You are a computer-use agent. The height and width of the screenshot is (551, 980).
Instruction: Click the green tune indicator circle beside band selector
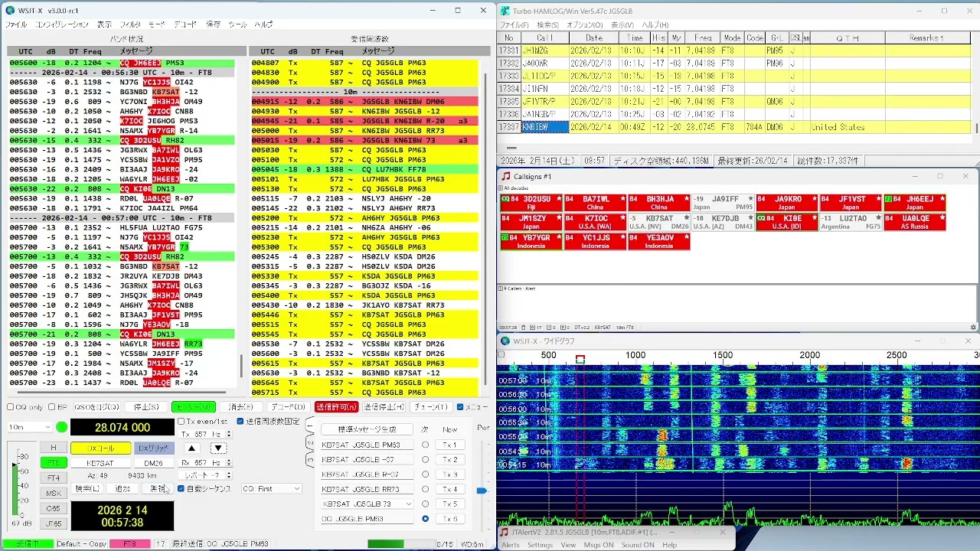coord(62,427)
